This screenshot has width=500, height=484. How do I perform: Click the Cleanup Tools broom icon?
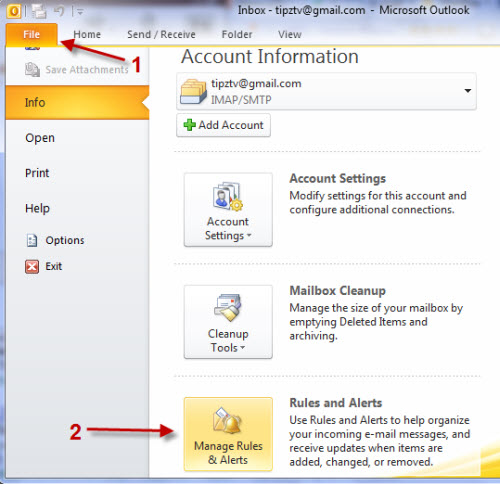(228, 308)
